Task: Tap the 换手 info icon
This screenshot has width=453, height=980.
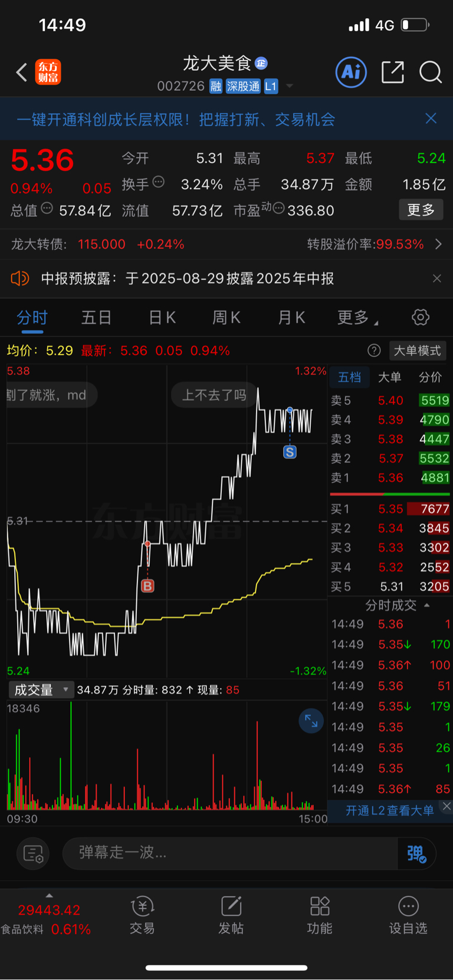Action: point(158,182)
